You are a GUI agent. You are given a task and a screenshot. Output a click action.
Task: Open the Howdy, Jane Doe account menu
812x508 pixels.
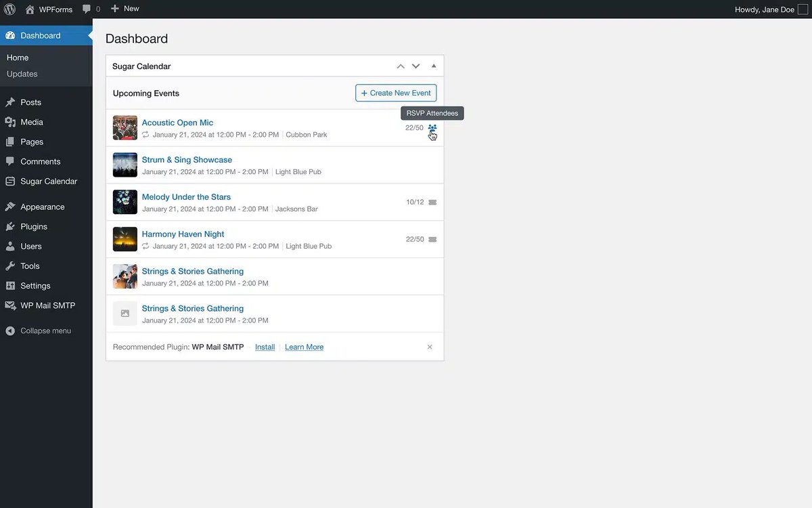pyautogui.click(x=770, y=9)
